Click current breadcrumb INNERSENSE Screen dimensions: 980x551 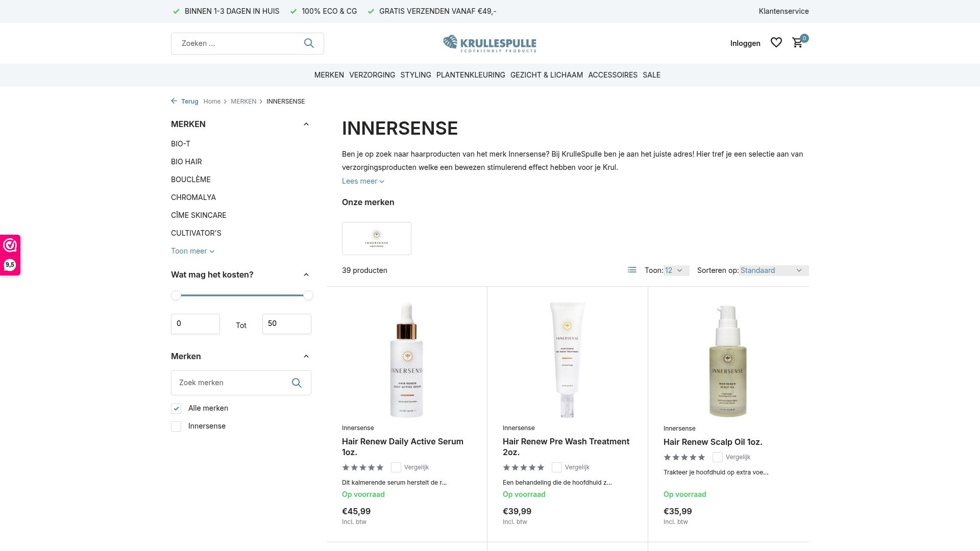(285, 102)
